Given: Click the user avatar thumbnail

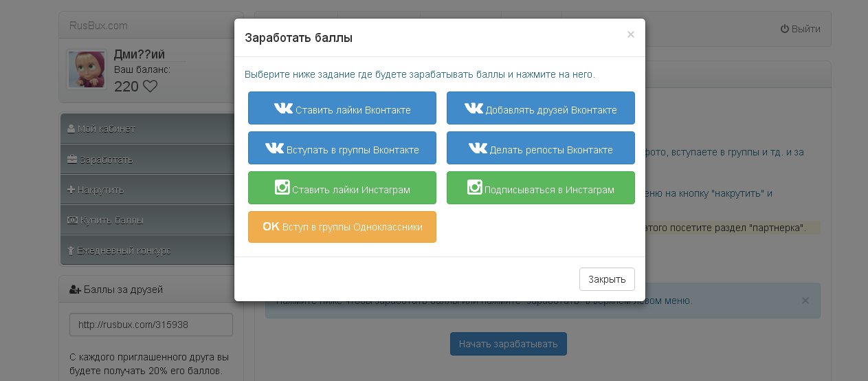Looking at the screenshot, I should [87, 69].
